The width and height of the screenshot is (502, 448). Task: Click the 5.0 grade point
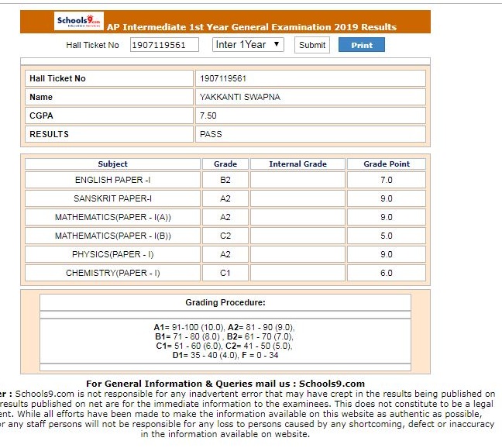coord(387,236)
